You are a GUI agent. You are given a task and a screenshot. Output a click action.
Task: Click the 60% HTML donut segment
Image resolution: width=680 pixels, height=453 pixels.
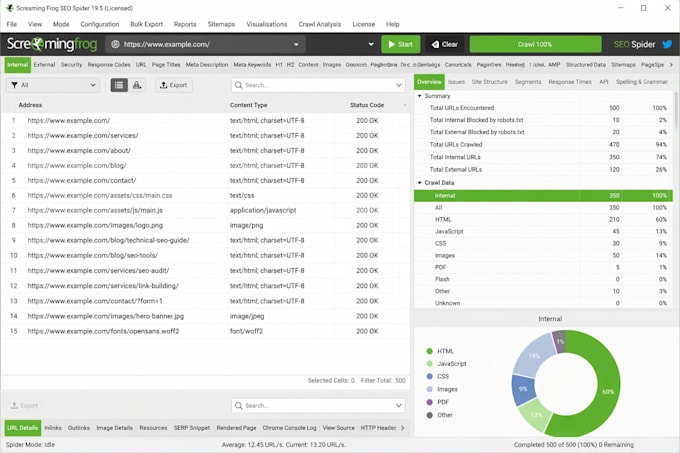click(608, 391)
